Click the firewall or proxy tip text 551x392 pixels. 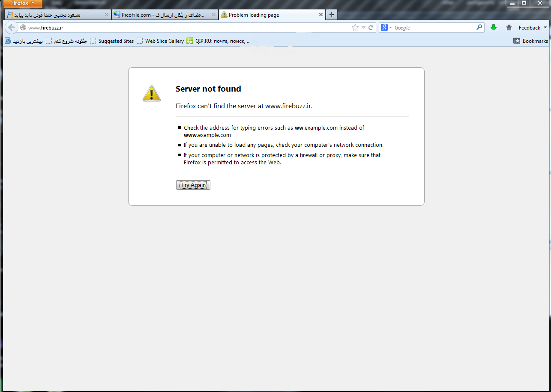(282, 158)
